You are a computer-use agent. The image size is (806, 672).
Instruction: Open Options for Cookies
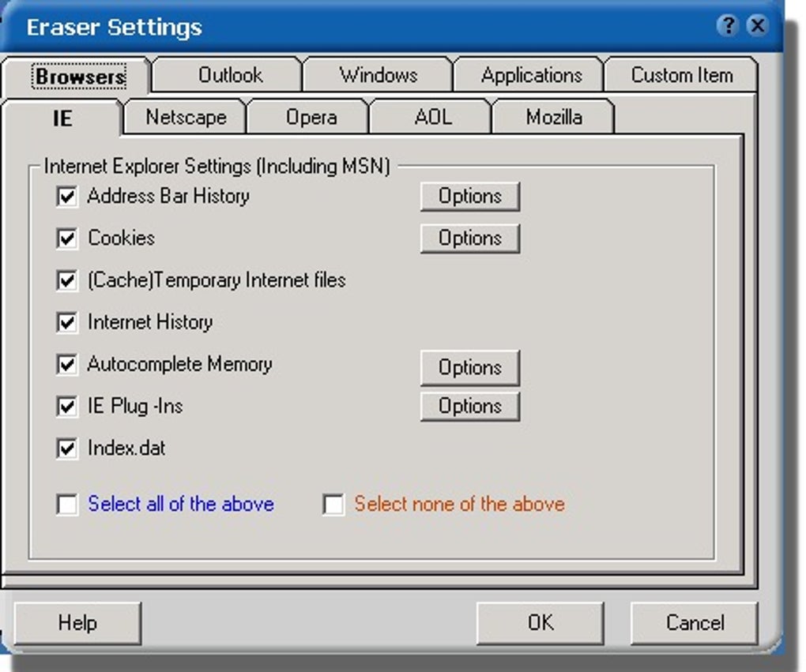(470, 238)
